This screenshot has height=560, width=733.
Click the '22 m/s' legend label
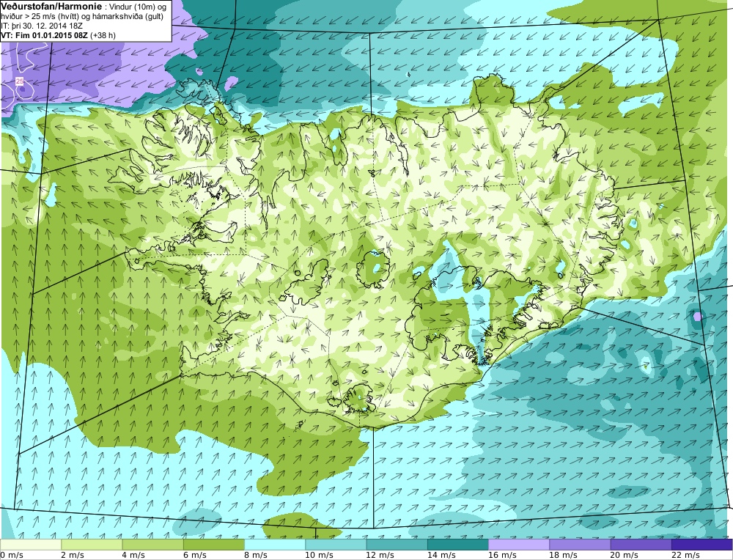click(685, 555)
